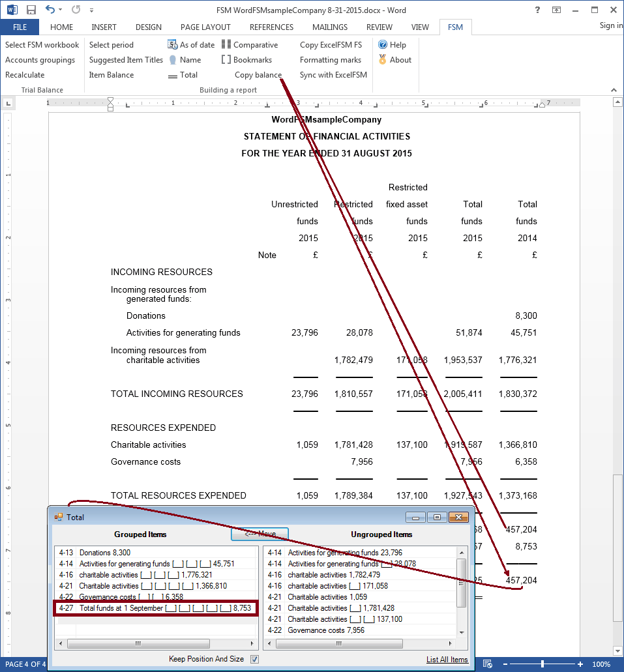Click the 100% zoom level
Screen dimensions: 624x672
(x=601, y=664)
